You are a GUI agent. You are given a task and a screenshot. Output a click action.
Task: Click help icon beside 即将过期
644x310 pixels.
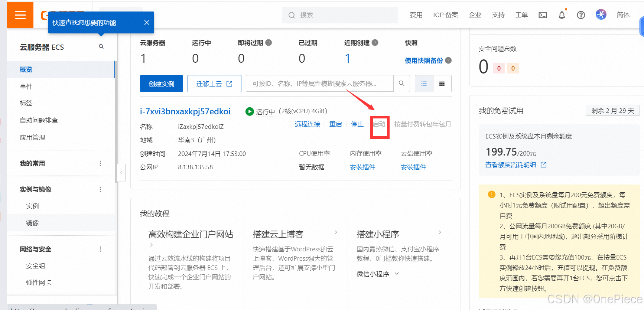click(269, 43)
